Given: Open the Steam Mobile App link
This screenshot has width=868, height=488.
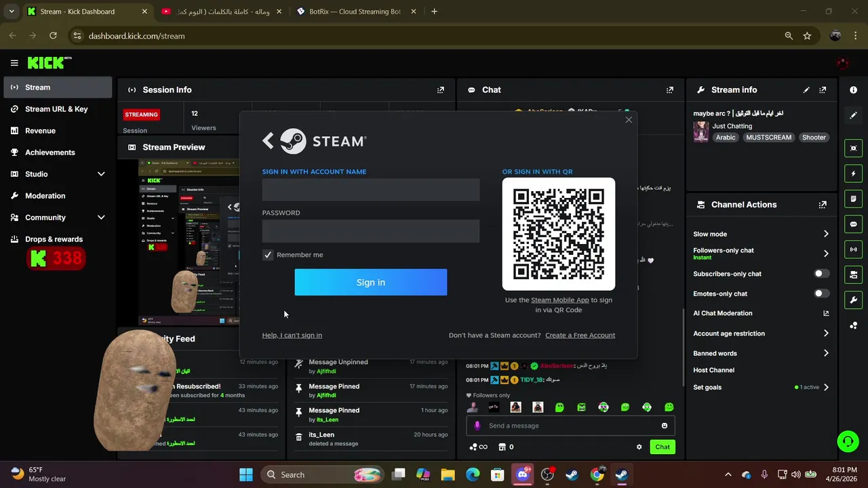Looking at the screenshot, I should click(x=560, y=300).
